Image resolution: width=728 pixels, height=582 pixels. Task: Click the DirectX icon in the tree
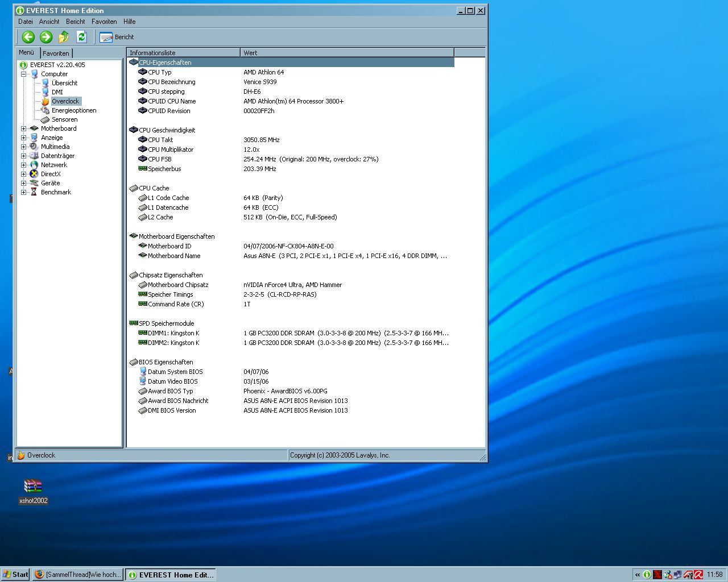coord(34,174)
